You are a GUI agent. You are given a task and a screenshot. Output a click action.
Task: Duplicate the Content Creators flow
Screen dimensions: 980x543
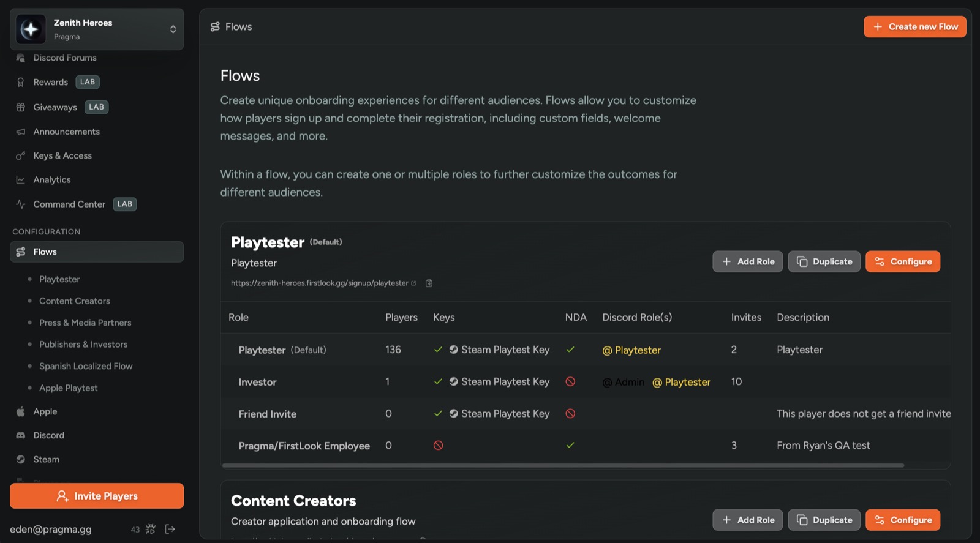(x=824, y=520)
